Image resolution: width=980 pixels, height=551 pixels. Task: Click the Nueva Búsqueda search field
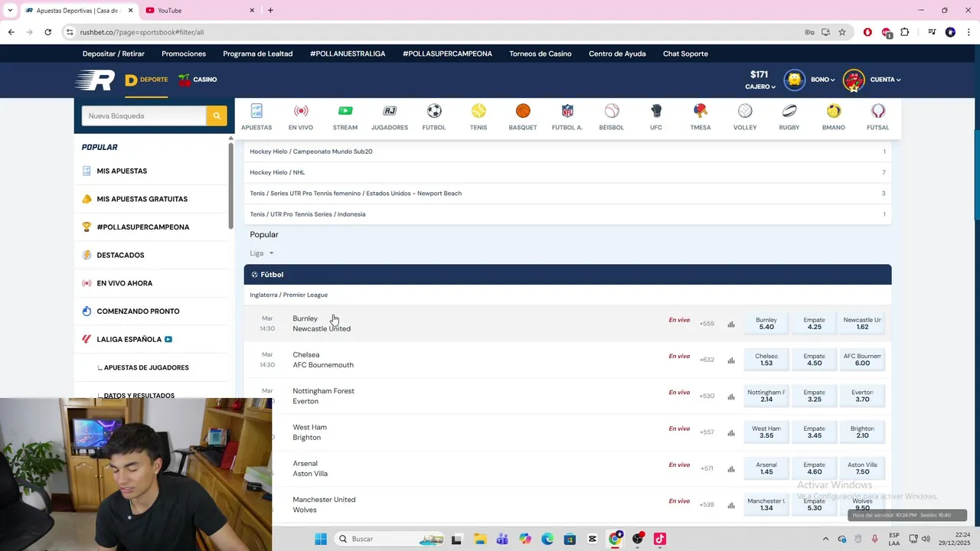[x=144, y=116]
